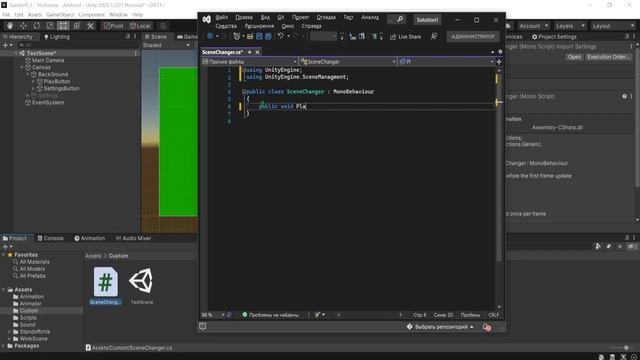The height and width of the screenshot is (360, 640).
Task: Switch to the Console tab
Action: [x=51, y=238]
